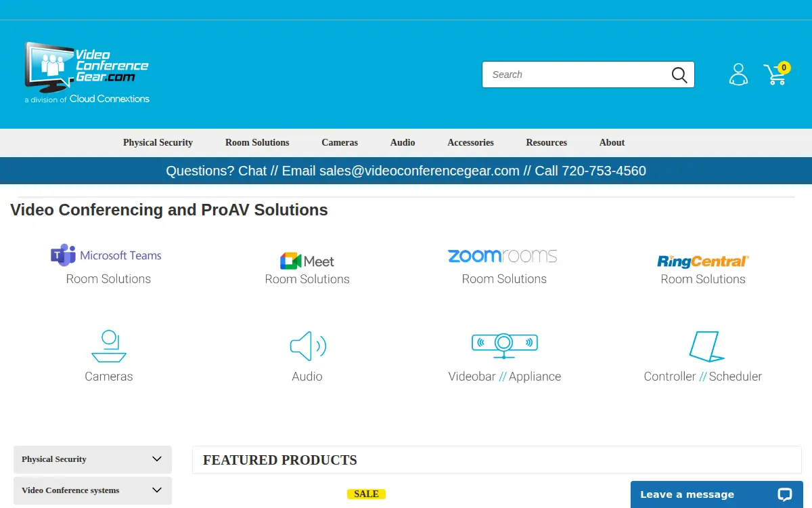812x508 pixels.
Task: Click the Questions Chat Email Call banner
Action: tap(406, 171)
